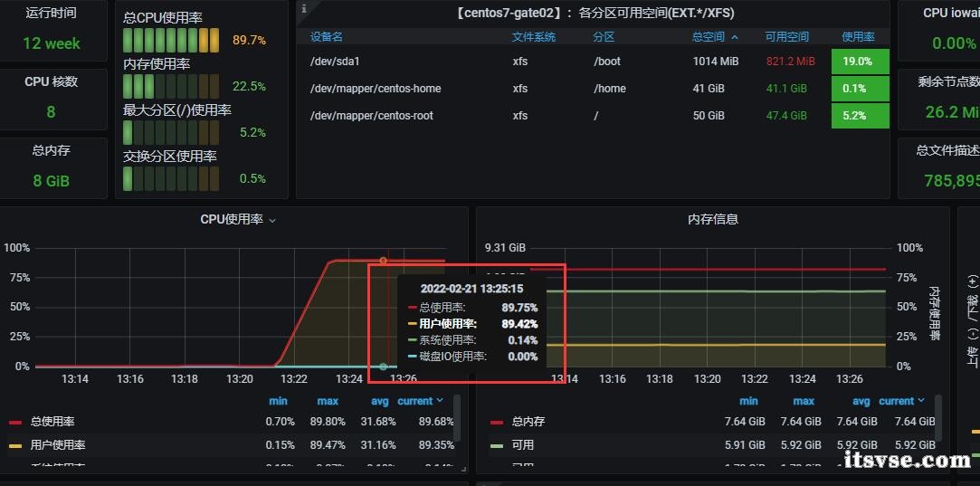
Task: Click the 26.2 Mil remaining inodes value
Action: click(x=953, y=112)
